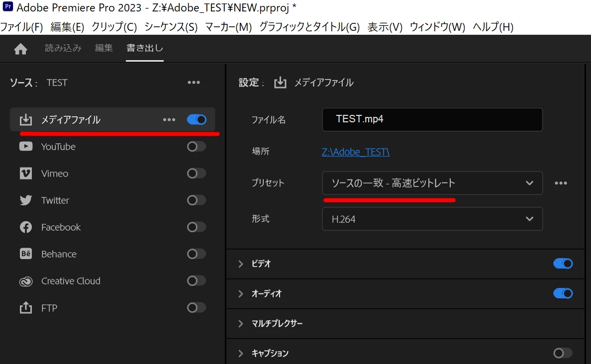Screen dimensions: 591x364
Task: Click the YouTube icon
Action: pyautogui.click(x=26, y=146)
